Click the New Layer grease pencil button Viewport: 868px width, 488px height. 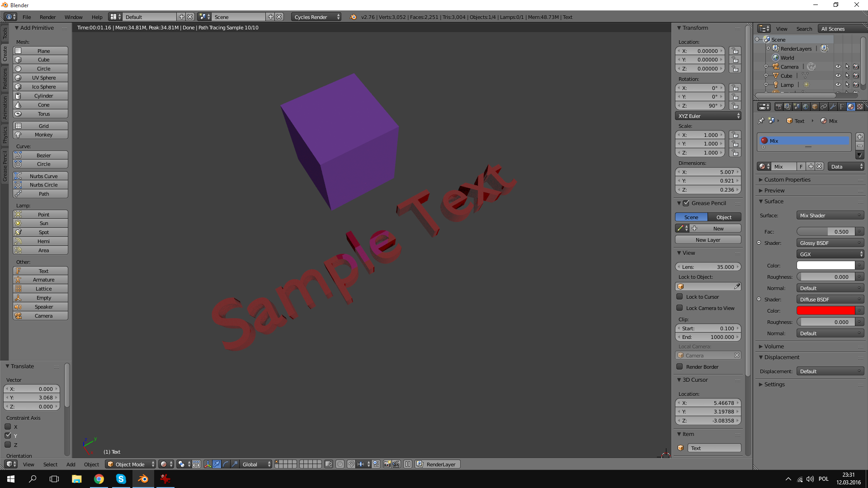(x=708, y=239)
